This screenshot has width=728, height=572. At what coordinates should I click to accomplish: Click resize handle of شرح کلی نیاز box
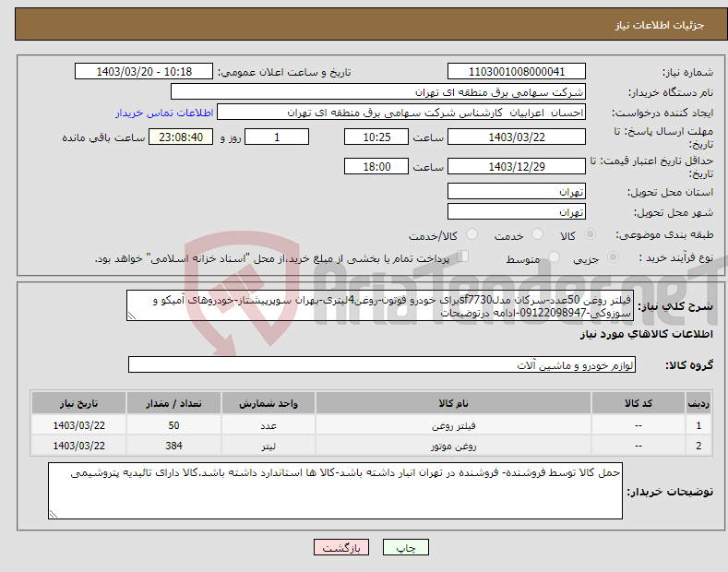point(132,316)
